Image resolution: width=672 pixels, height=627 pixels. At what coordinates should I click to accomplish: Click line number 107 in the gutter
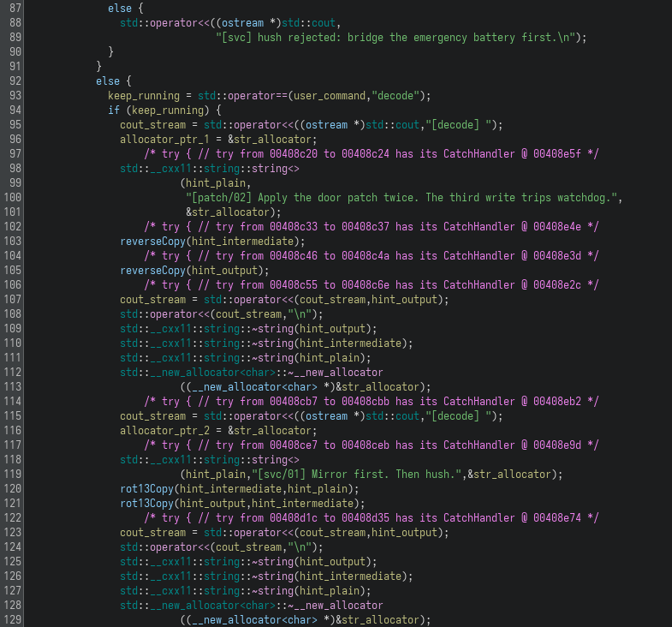pos(13,299)
